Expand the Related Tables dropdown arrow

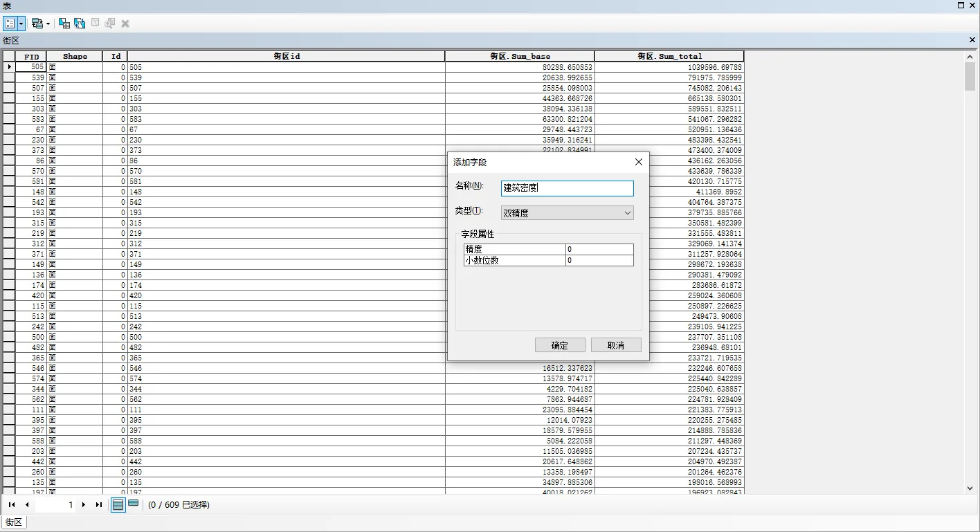tap(48, 24)
